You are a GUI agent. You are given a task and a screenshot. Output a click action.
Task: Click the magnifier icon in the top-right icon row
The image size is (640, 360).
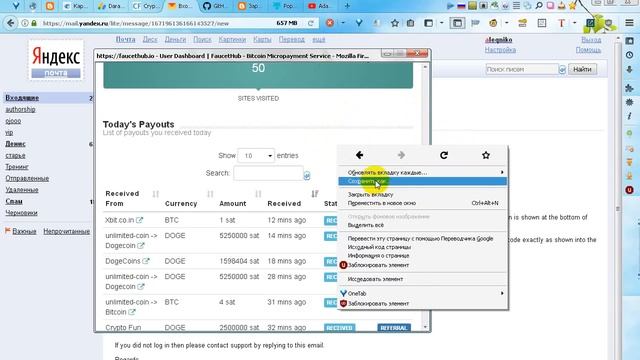[539, 6]
